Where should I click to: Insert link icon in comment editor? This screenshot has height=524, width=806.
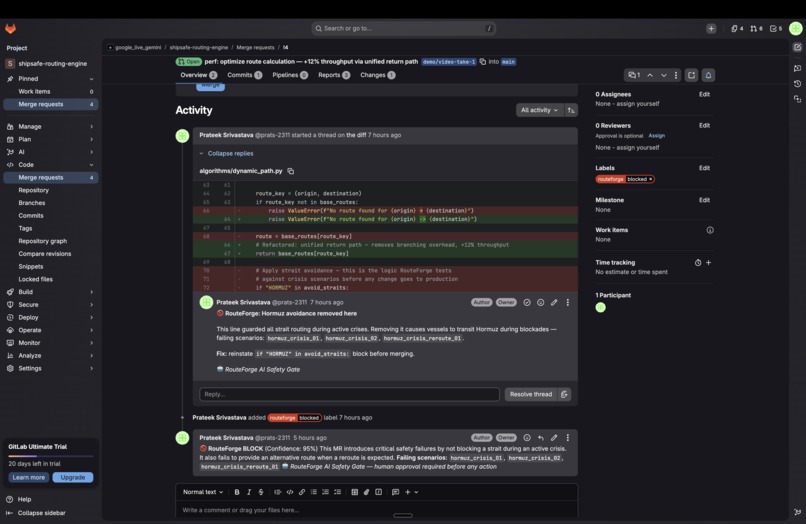(302, 492)
